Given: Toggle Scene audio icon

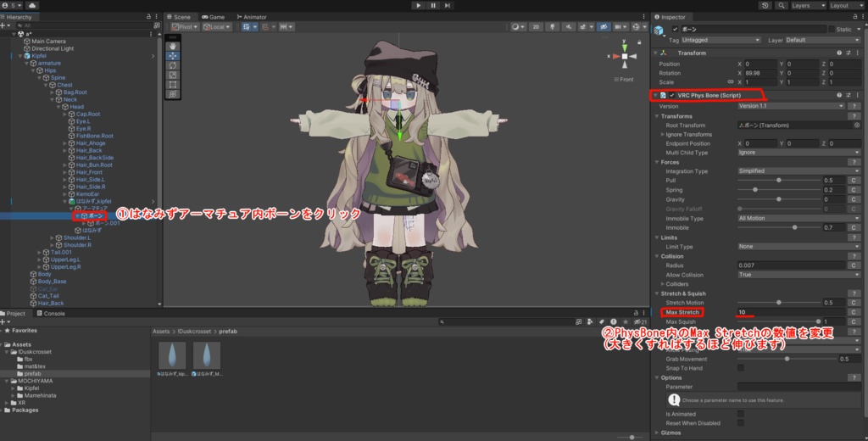Looking at the screenshot, I should [x=569, y=26].
